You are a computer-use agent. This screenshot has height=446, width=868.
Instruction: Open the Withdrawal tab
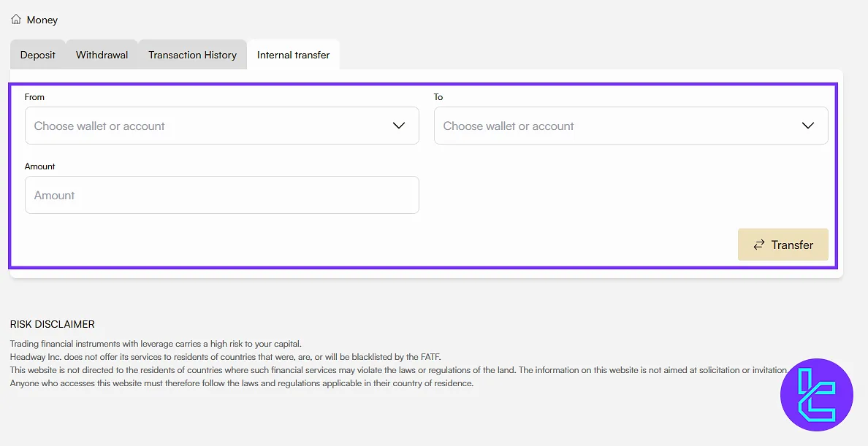click(x=102, y=55)
